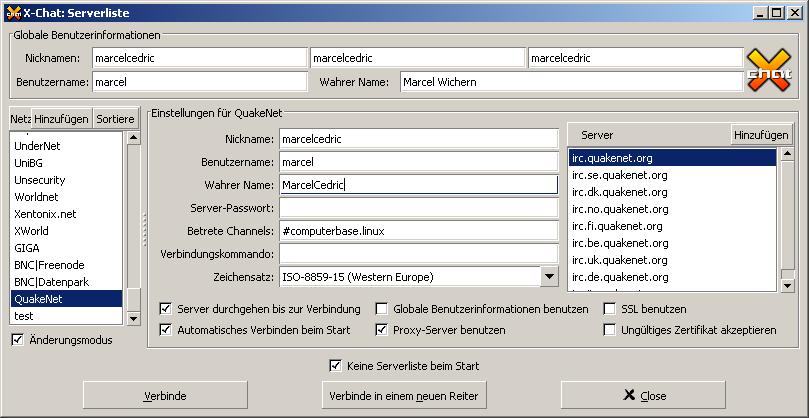Select server irc.de.quakenet.org
The height and width of the screenshot is (418, 809).
point(672,277)
